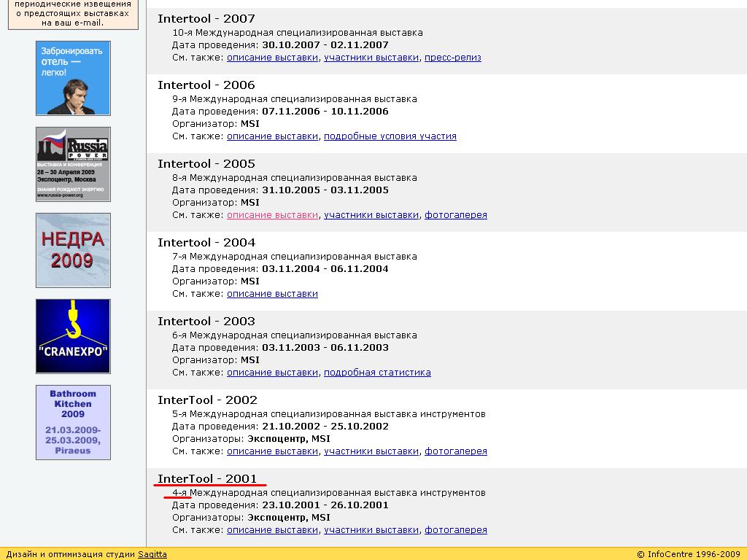The image size is (747, 560).
Task: Open фотогалерея for Intertool 2005
Action: pos(456,215)
